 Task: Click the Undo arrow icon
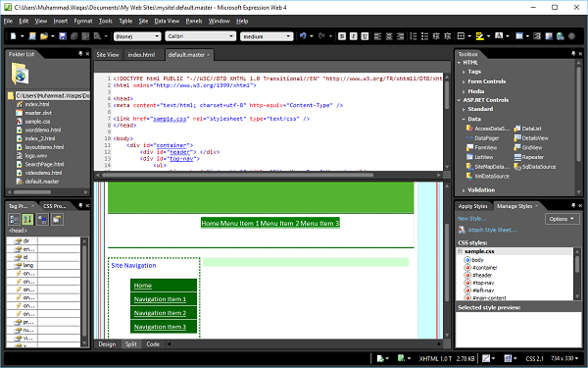303,36
